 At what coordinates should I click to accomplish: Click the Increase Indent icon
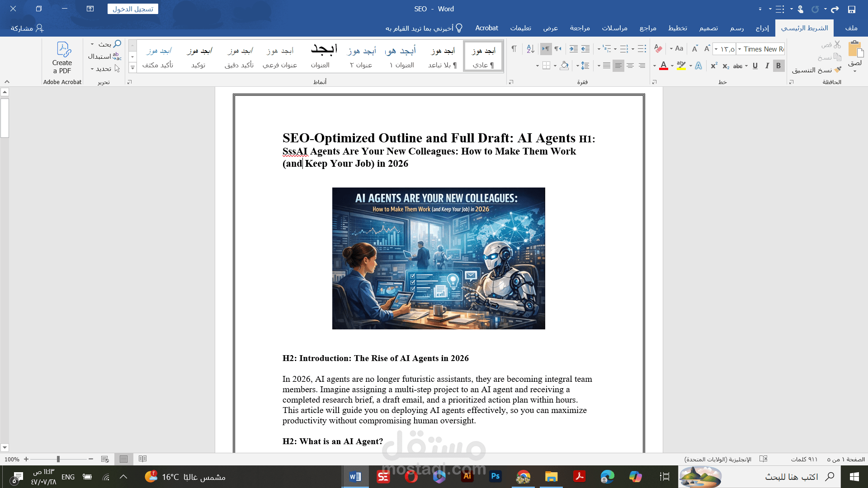(x=573, y=49)
